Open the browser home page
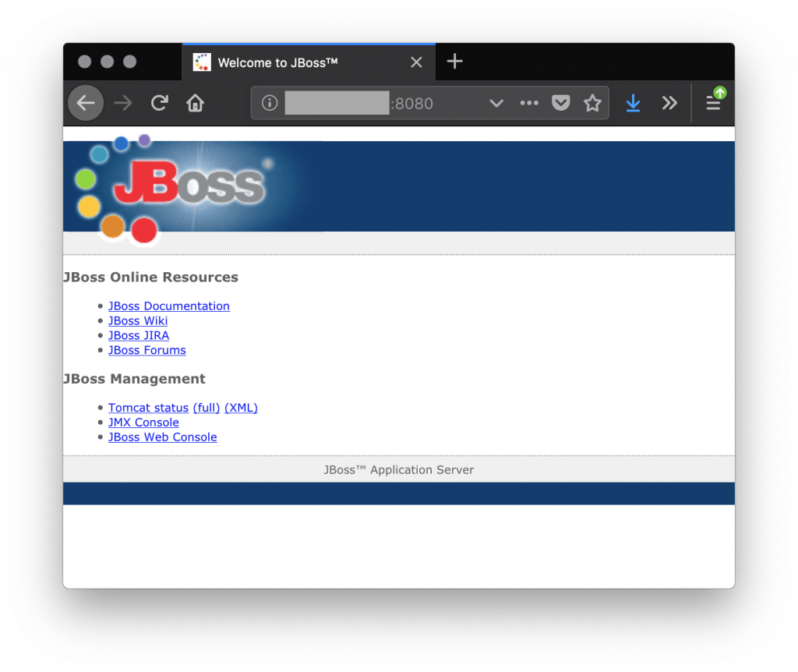Image resolution: width=798 pixels, height=672 pixels. [x=195, y=104]
